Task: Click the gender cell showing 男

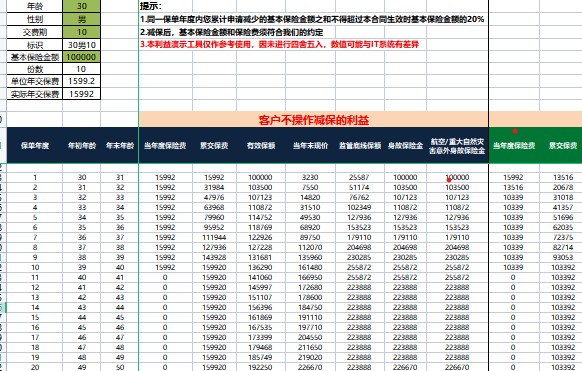Action: pyautogui.click(x=82, y=19)
